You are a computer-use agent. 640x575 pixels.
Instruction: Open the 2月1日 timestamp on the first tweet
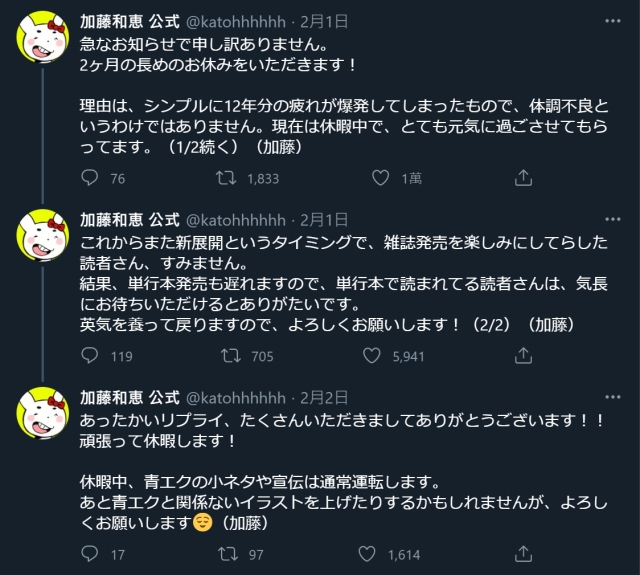click(326, 19)
